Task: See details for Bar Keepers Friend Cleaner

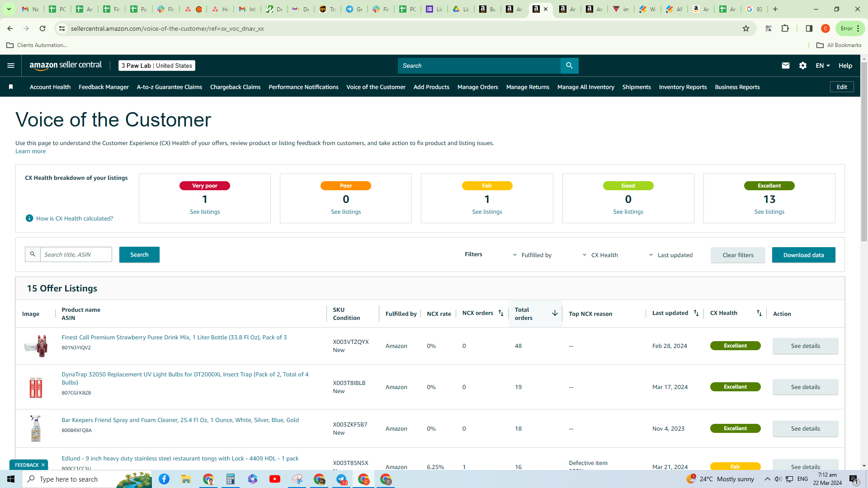Action: tap(805, 428)
